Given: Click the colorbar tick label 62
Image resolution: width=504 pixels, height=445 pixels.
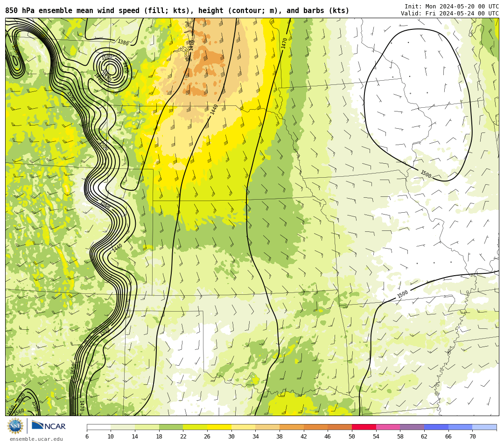Looking at the screenshot, I should coord(424,436).
